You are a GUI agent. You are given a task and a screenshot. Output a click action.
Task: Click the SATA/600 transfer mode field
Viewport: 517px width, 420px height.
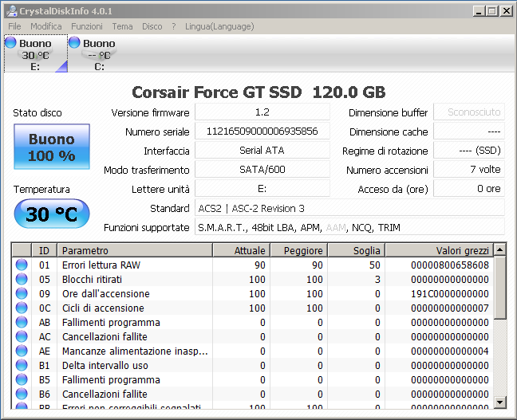coord(262,169)
